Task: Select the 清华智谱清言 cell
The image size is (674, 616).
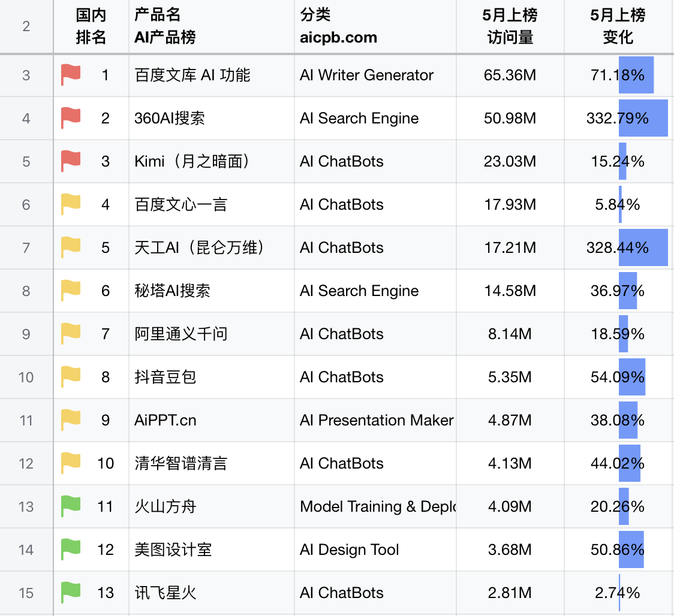Action: [x=212, y=464]
